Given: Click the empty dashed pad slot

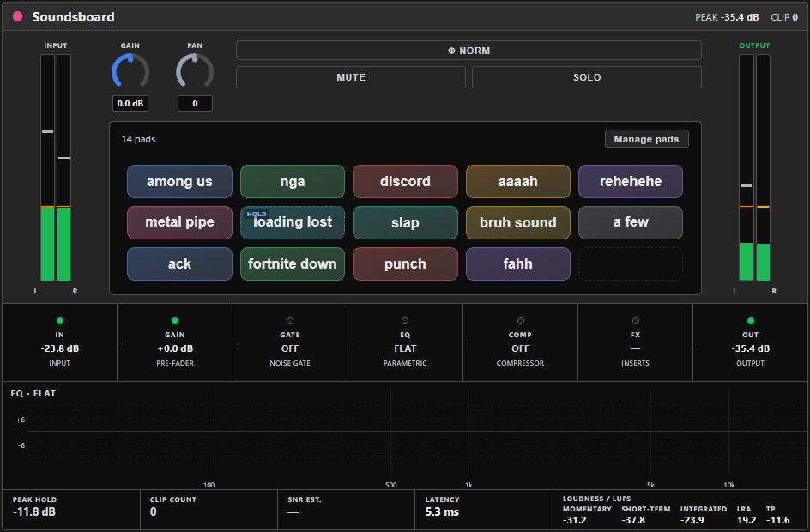Looking at the screenshot, I should point(631,264).
